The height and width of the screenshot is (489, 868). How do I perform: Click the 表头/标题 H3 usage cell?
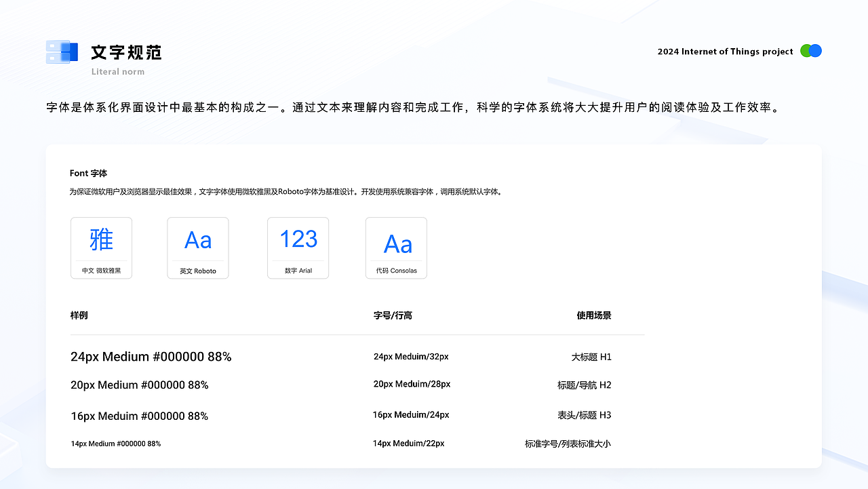click(585, 415)
